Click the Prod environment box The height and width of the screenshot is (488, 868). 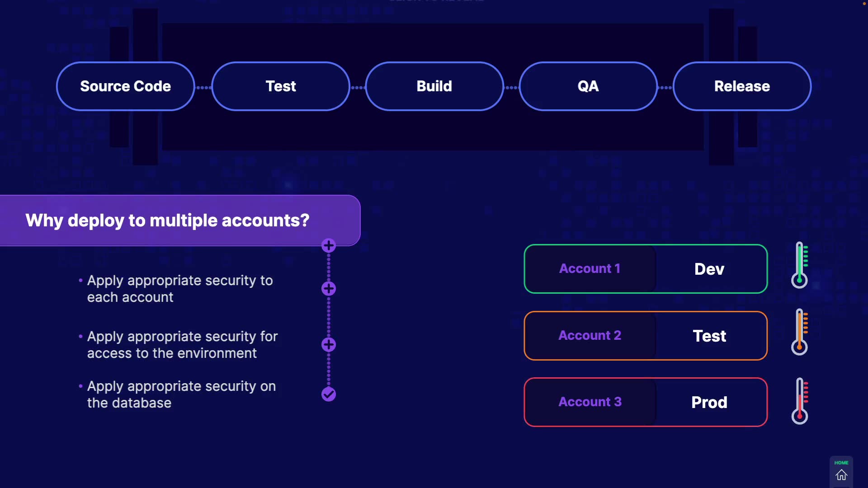coord(710,402)
